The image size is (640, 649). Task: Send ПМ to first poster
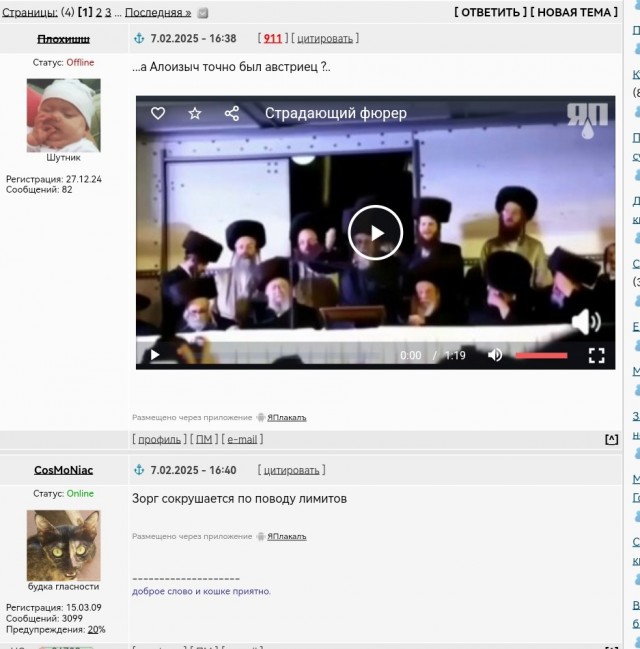click(204, 439)
